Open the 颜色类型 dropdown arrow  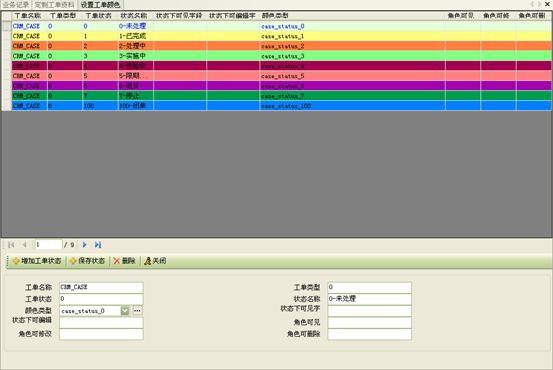coord(125,311)
